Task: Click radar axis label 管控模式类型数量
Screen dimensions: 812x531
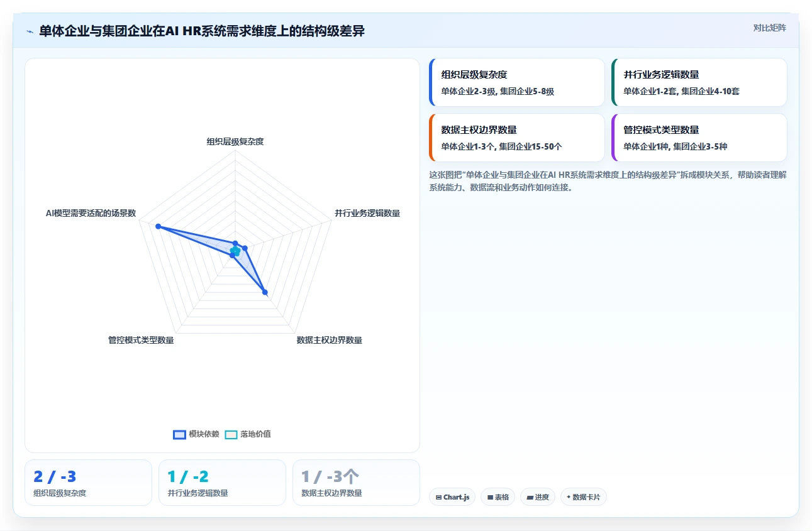Action: coord(141,340)
